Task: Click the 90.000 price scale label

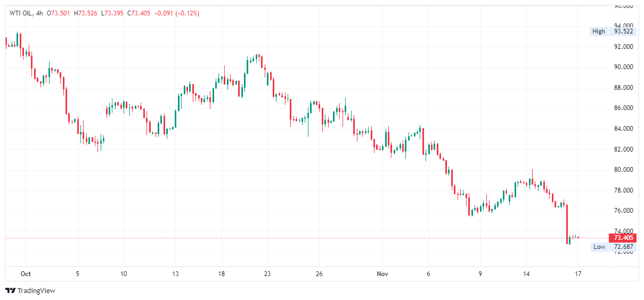Action: (623, 67)
